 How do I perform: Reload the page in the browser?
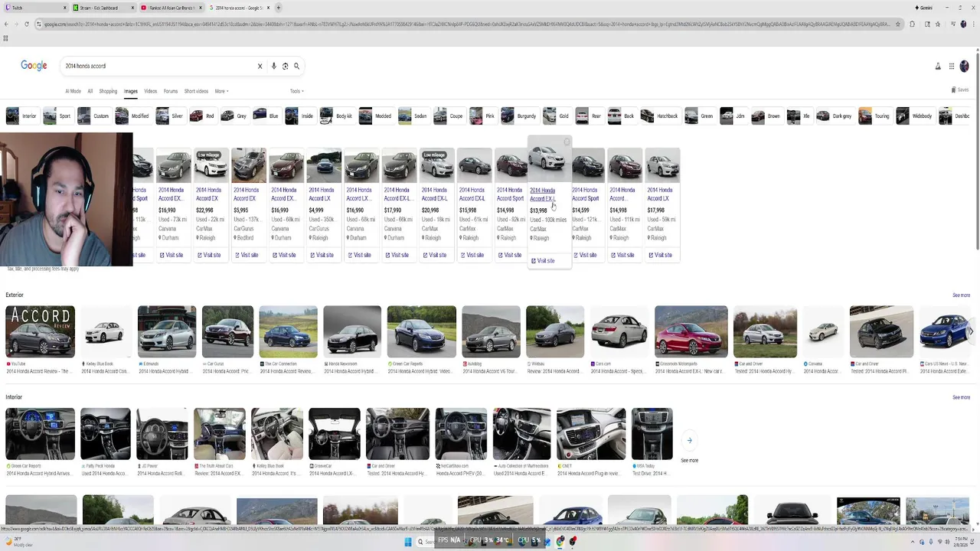pyautogui.click(x=27, y=24)
